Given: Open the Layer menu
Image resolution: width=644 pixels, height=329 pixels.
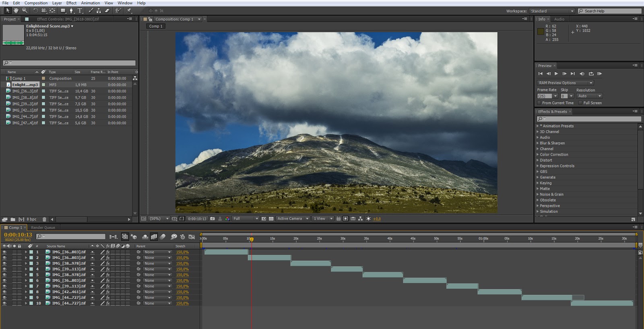Looking at the screenshot, I should coord(57,3).
